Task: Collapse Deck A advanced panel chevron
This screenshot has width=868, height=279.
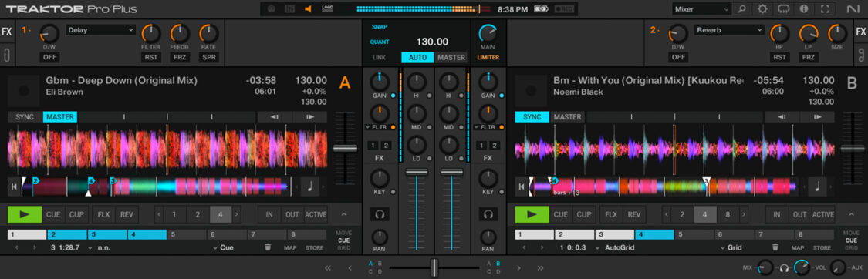Action: click(344, 214)
